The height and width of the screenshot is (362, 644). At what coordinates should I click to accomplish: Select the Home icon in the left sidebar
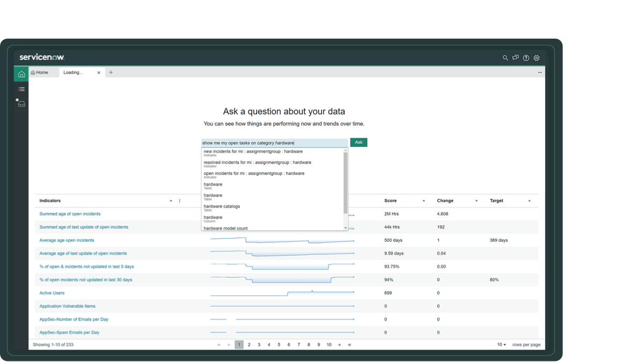click(x=21, y=73)
